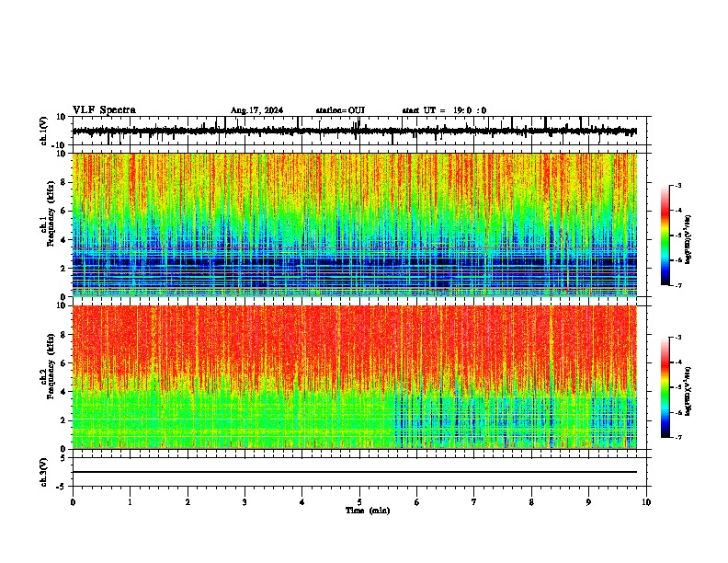
Task: Click the "6" kHz tick on ch.1 spectrogram axis
Action: coord(63,211)
